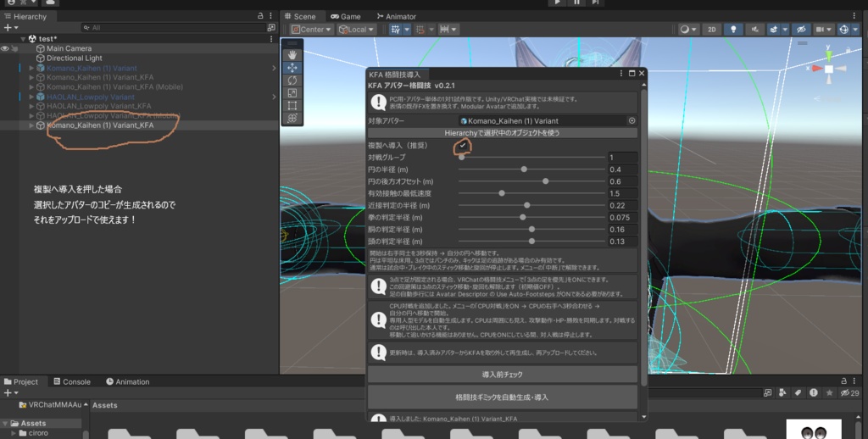Viewport: 868px width, 439px height.
Task: Select Komano_Kaihen (1) Variant_KFA (Mobile)
Action: pyautogui.click(x=114, y=87)
